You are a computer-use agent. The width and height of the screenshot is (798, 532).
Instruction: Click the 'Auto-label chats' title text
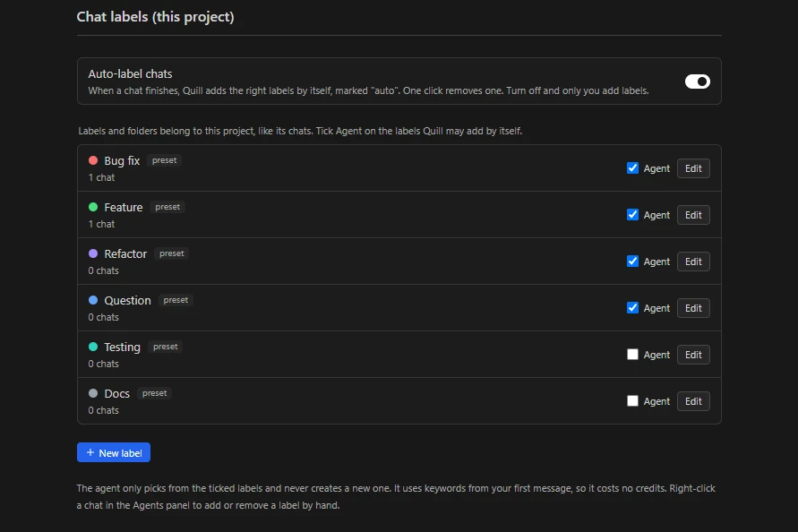(130, 73)
